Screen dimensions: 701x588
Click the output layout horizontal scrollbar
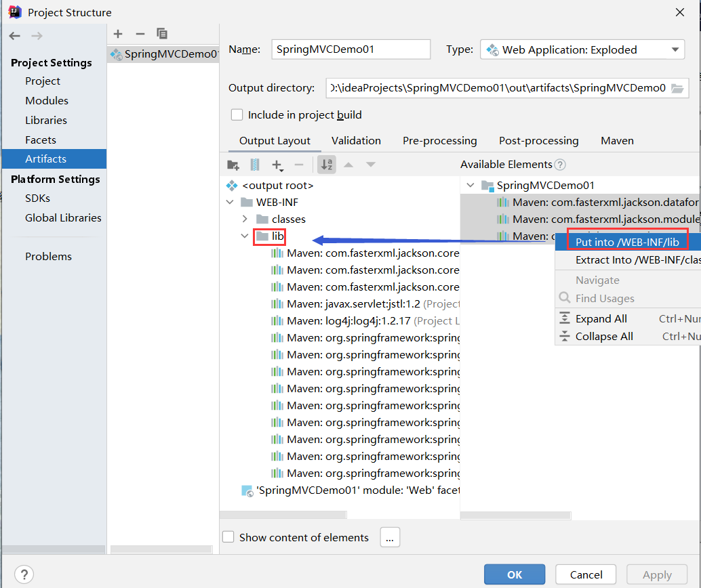coord(283,515)
